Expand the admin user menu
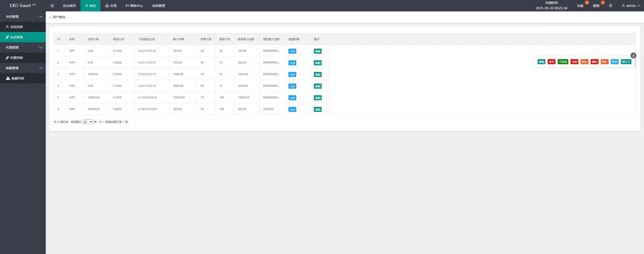 click(x=631, y=6)
